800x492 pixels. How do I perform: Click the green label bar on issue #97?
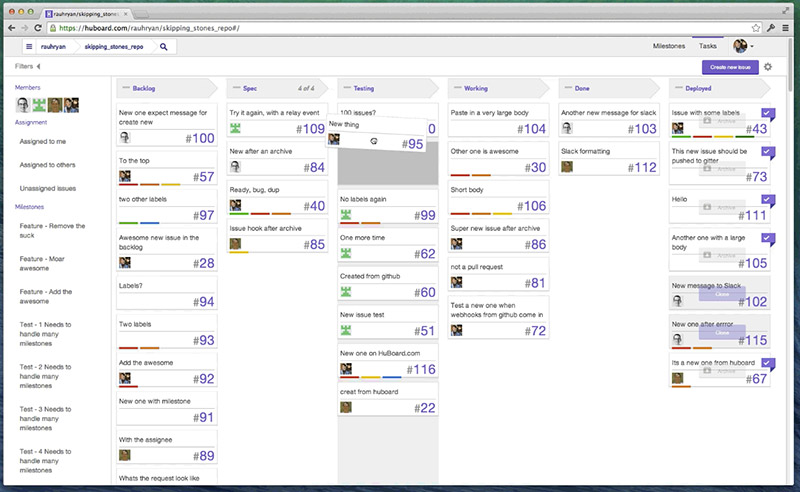(129, 223)
